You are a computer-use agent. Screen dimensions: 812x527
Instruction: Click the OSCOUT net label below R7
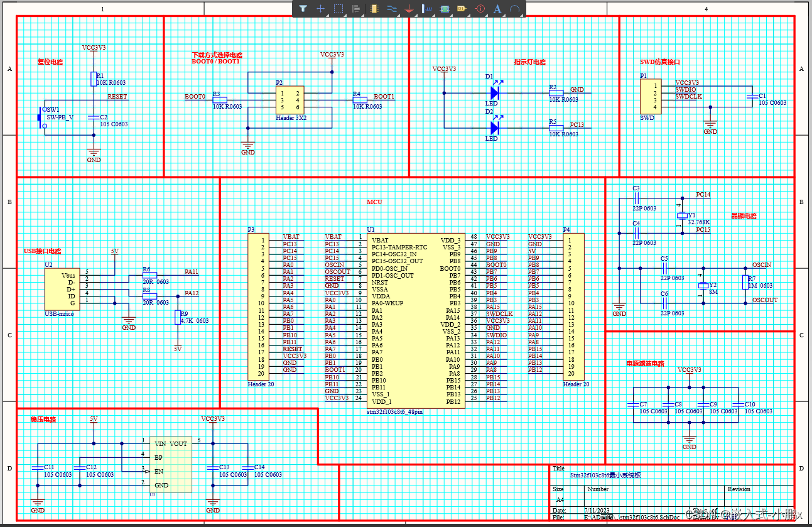point(765,300)
